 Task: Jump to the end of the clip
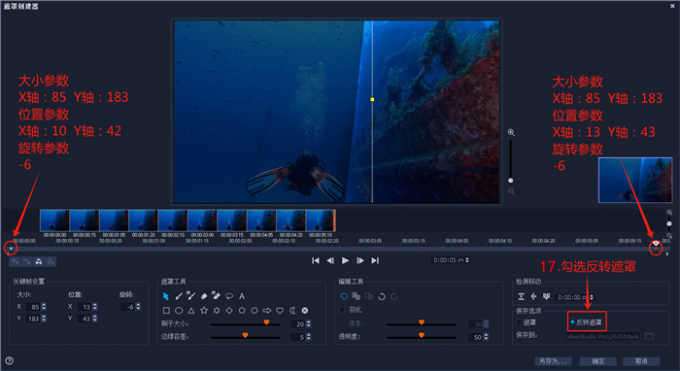click(x=375, y=260)
